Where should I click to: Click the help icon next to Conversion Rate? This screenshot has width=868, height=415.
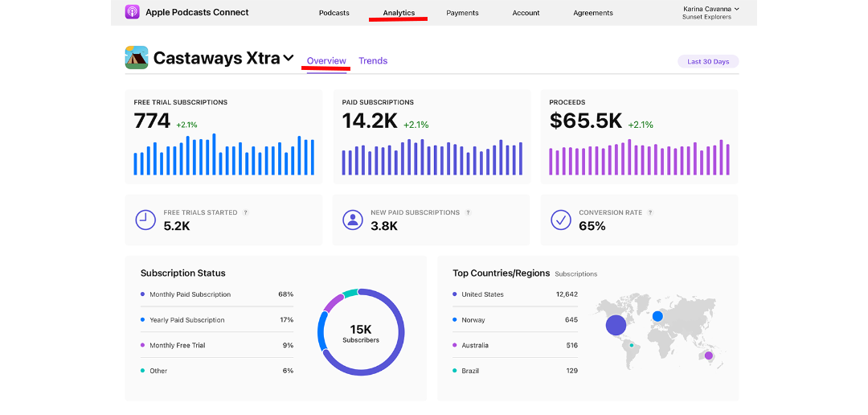(x=650, y=213)
